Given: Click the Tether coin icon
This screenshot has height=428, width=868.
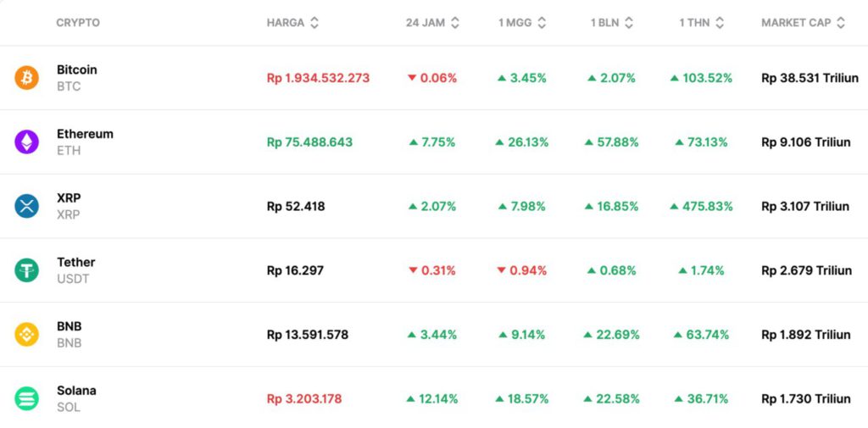Looking at the screenshot, I should point(27,270).
